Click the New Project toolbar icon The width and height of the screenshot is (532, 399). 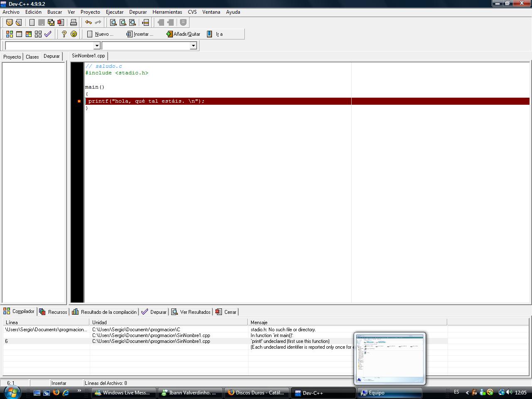pos(9,22)
